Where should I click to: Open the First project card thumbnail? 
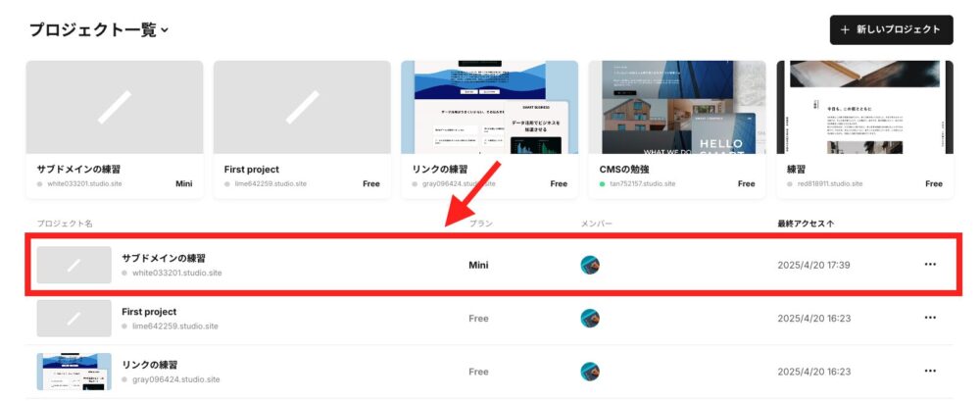302,107
